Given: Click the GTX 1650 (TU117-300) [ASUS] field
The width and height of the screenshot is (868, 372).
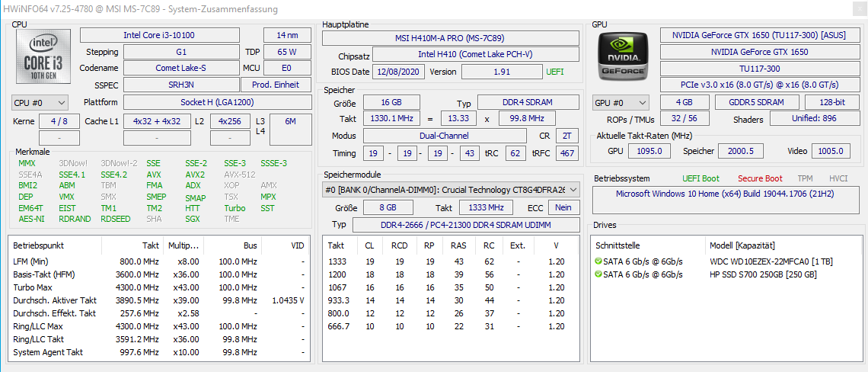Looking at the screenshot, I should point(758,35).
